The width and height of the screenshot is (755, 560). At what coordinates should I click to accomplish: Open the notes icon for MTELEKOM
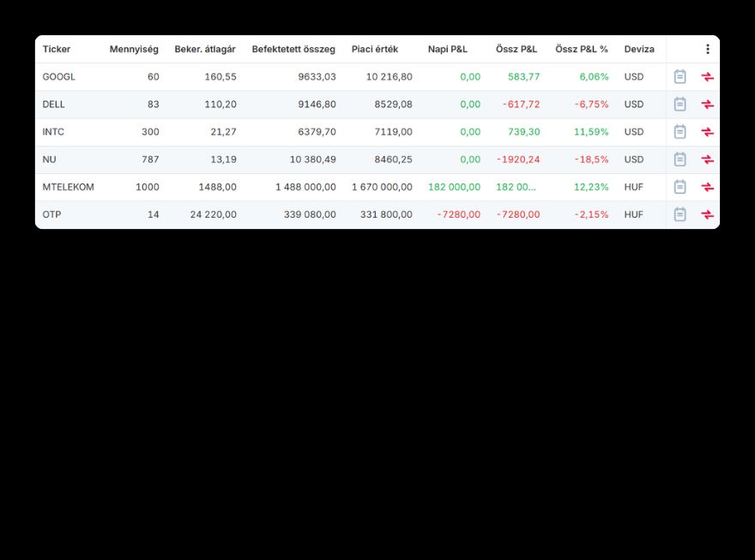click(x=679, y=187)
